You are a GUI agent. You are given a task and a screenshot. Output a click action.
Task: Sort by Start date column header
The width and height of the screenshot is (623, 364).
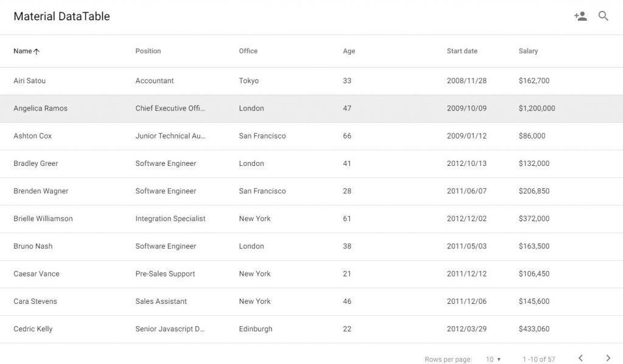click(x=462, y=51)
